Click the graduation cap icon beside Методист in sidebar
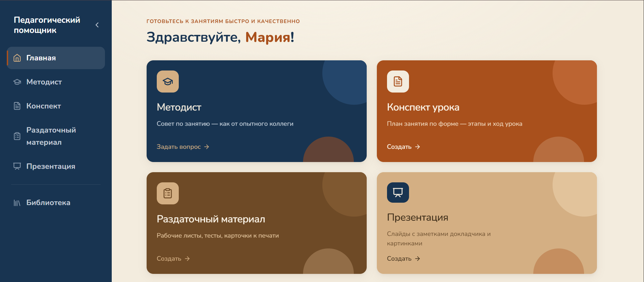The width and height of the screenshot is (644, 282). click(x=17, y=82)
